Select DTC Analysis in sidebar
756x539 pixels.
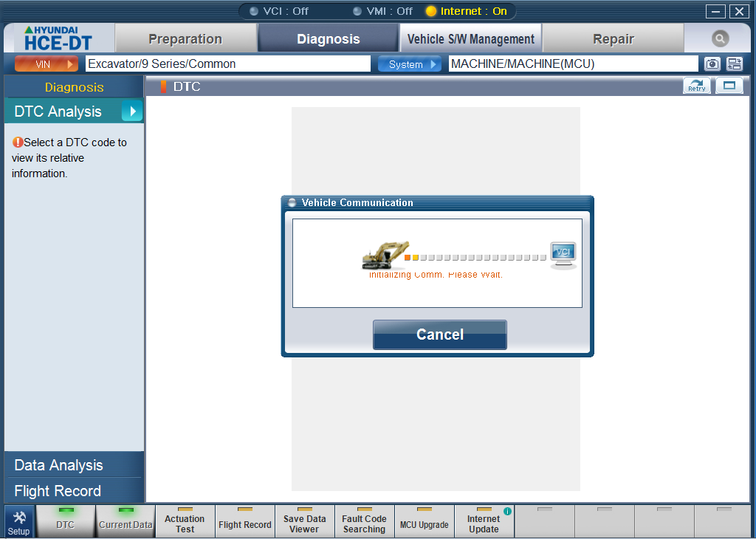(74, 111)
